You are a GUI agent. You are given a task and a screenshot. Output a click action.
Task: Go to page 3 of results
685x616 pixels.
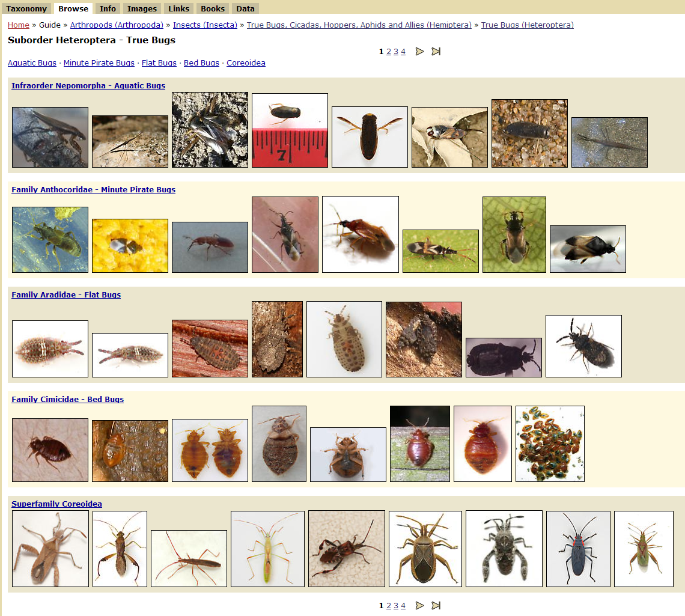click(395, 52)
